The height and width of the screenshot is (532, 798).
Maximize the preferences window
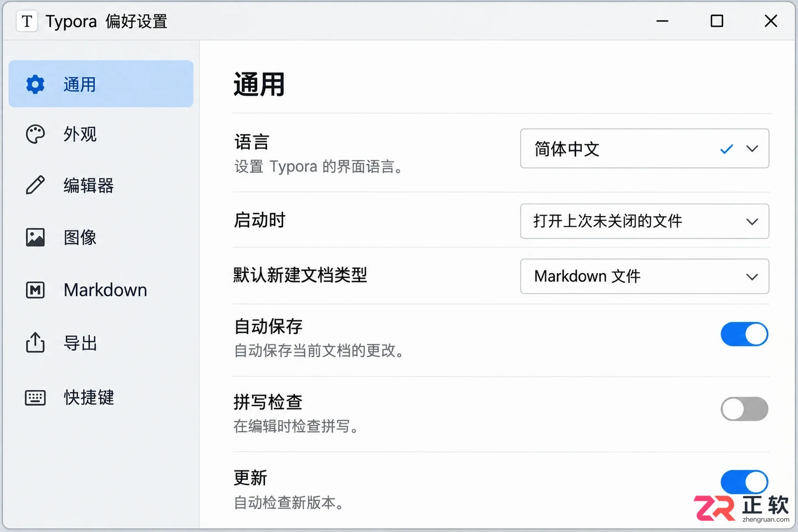717,21
